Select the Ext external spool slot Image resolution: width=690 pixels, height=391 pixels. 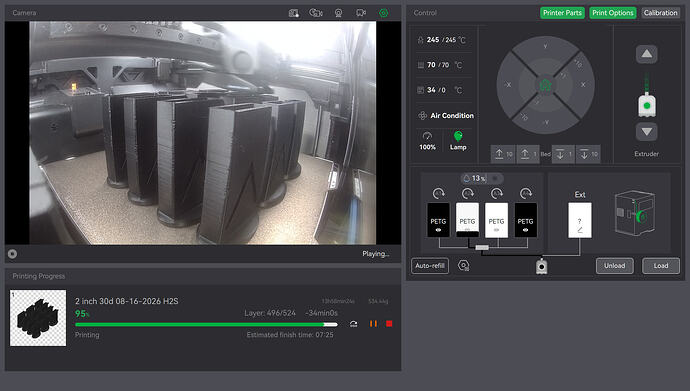[580, 220]
